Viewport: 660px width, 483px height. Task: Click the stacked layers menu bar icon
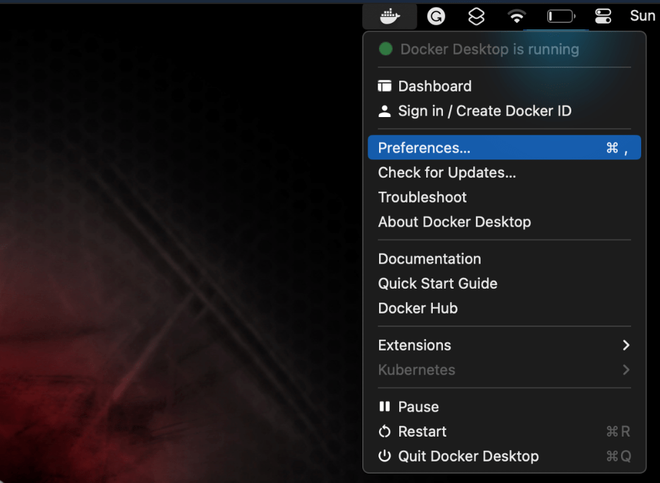[476, 17]
